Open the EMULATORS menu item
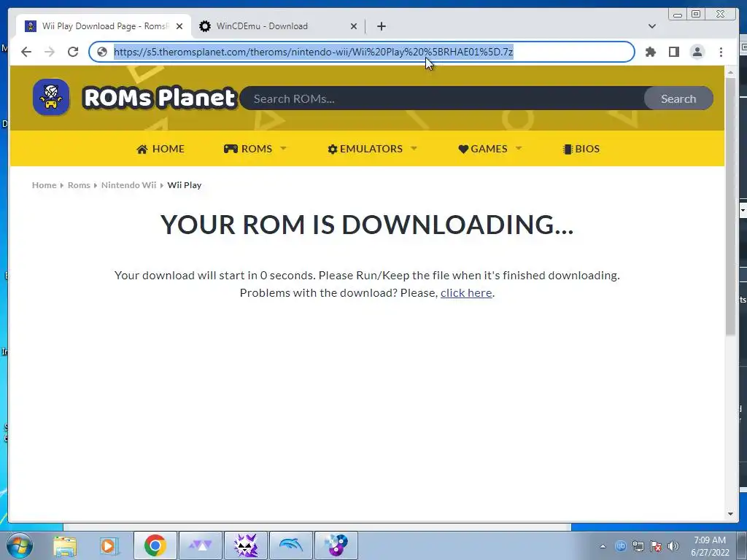747x560 pixels. coord(365,149)
